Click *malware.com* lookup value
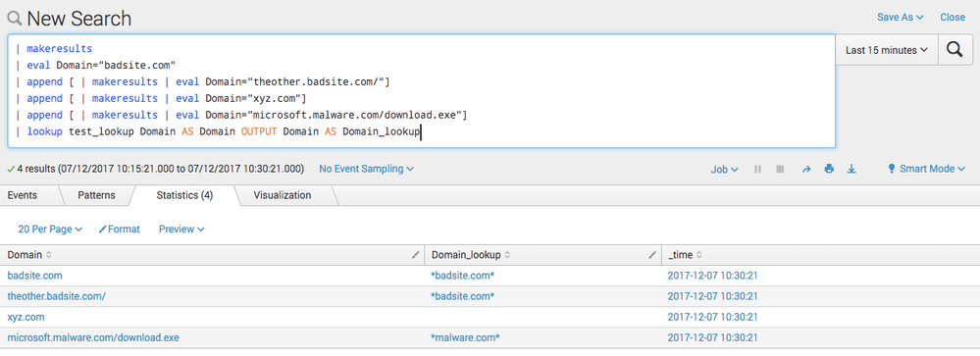This screenshot has width=980, height=356. click(x=465, y=337)
